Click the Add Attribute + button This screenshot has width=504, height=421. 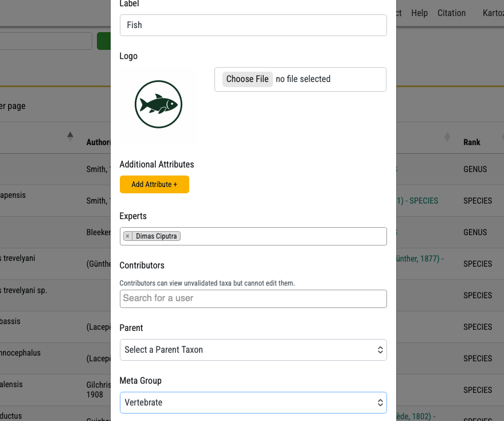154,184
